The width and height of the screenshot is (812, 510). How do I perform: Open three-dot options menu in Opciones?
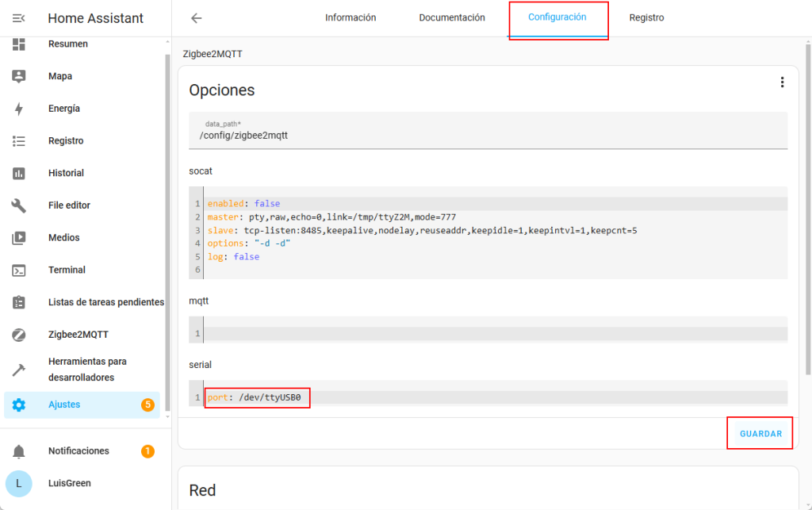782,82
